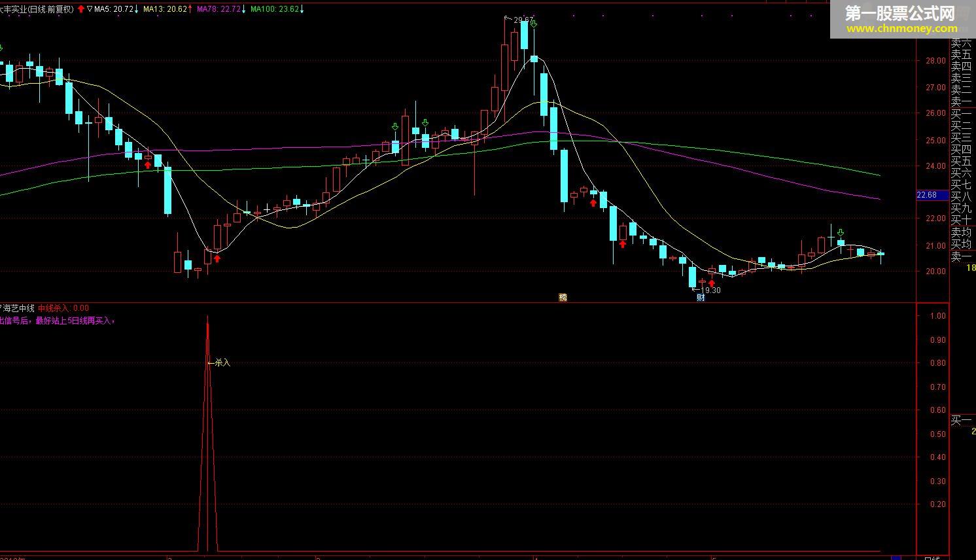Click the red up arrow beside the 19.30 label
976x560 pixels.
point(712,283)
